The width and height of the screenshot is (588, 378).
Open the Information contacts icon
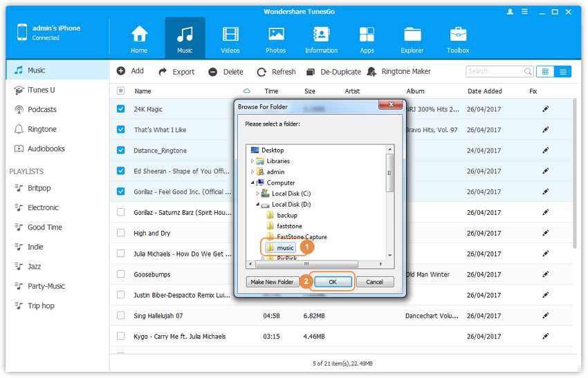(321, 35)
